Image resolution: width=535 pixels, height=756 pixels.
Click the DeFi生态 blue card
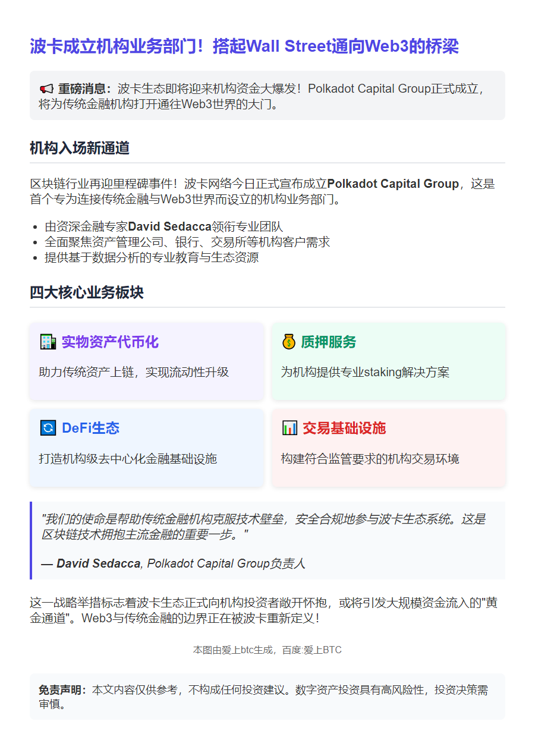[x=146, y=448]
